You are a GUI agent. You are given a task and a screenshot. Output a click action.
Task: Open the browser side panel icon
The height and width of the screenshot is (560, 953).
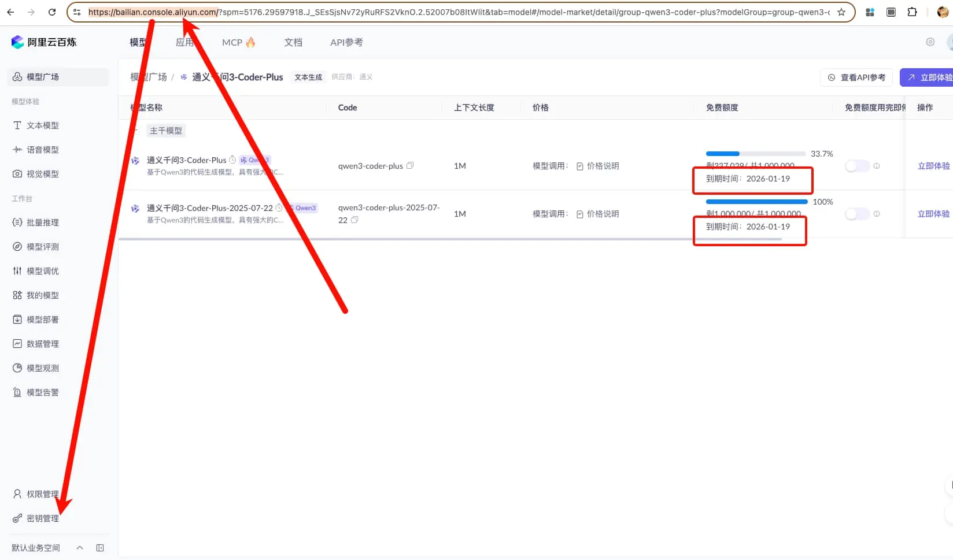click(891, 12)
